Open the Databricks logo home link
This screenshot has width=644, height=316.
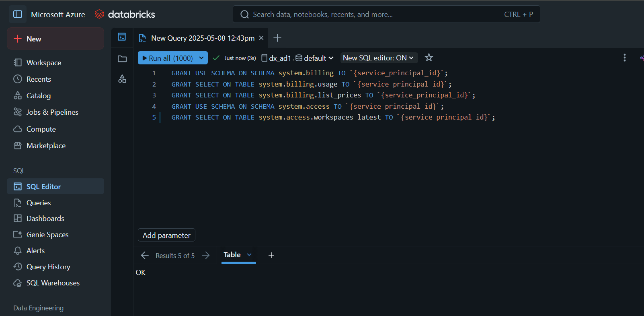125,14
